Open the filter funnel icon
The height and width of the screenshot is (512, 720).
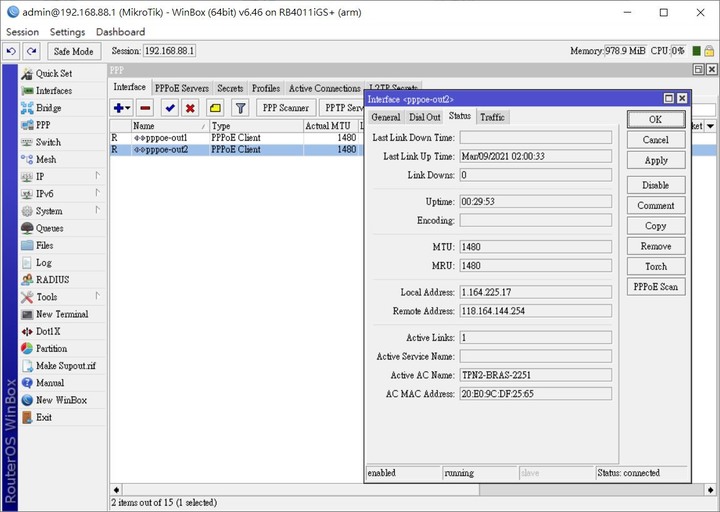(x=240, y=108)
